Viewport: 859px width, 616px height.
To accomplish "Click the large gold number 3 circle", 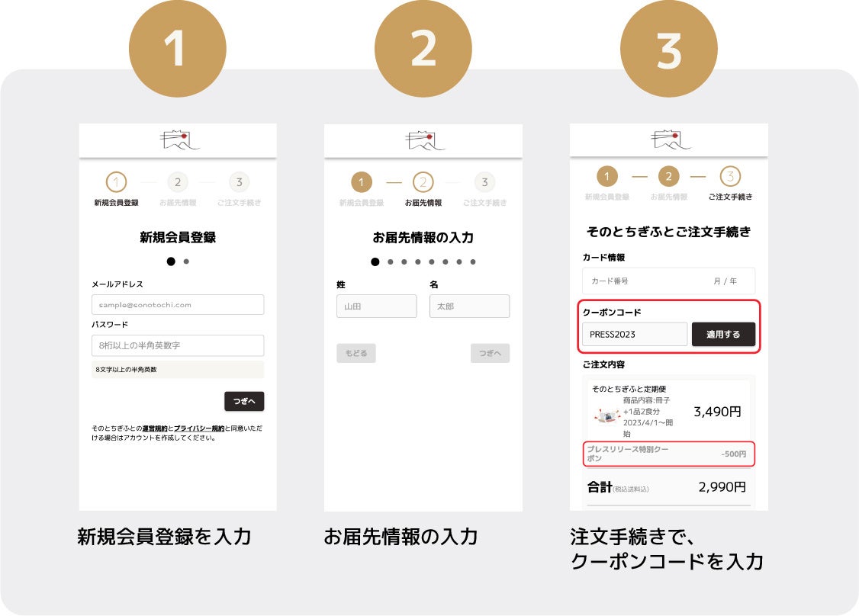I will (x=669, y=49).
